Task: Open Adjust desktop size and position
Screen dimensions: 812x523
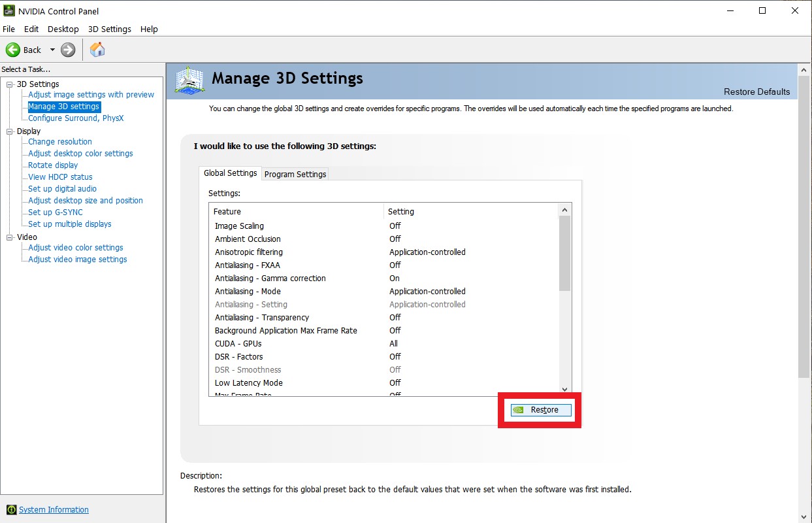Action: [86, 201]
